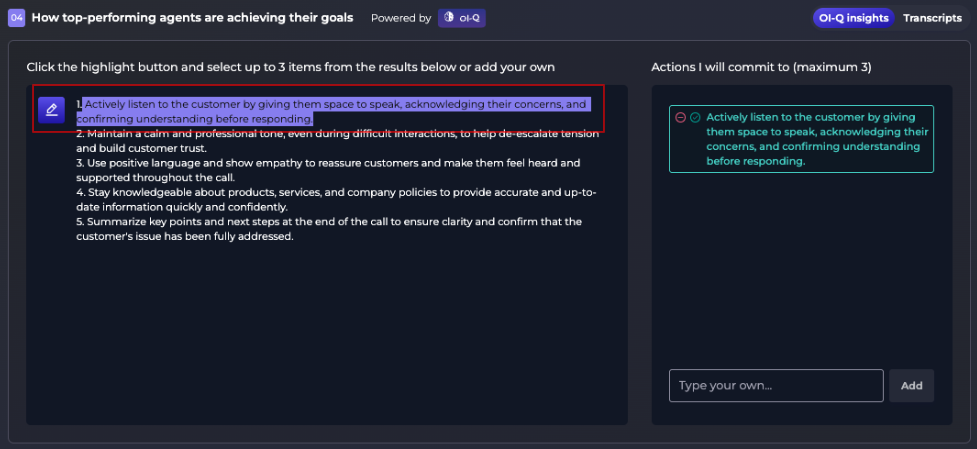
Task: Click the green checkmark on committed action
Action: 695,117
